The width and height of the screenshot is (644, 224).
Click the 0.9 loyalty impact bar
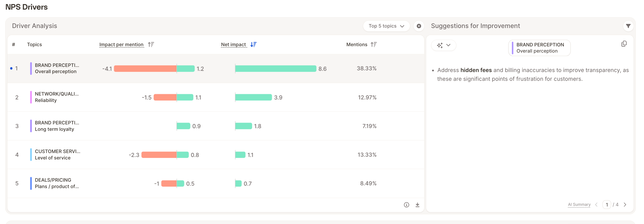[183, 126]
